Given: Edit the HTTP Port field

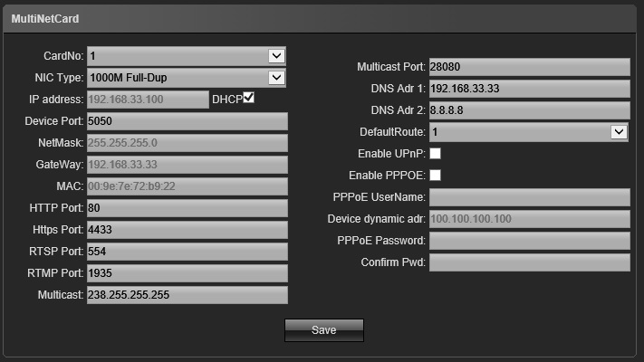Looking at the screenshot, I should (x=187, y=208).
